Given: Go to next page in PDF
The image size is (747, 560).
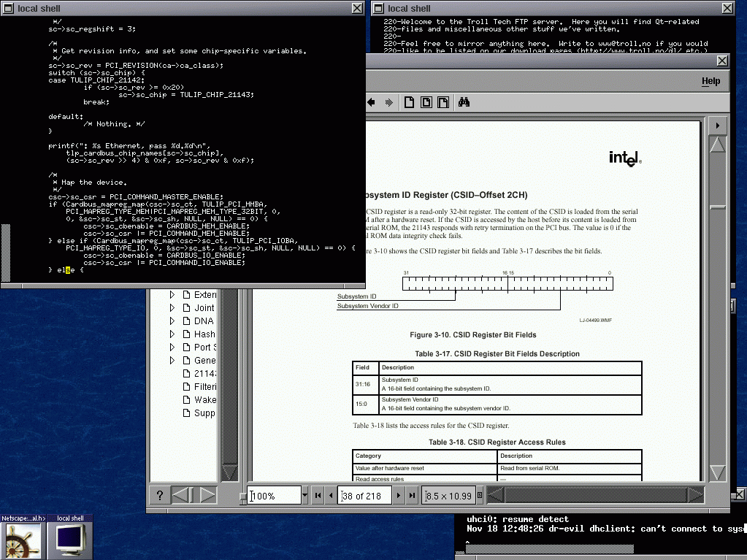Looking at the screenshot, I should tap(399, 496).
